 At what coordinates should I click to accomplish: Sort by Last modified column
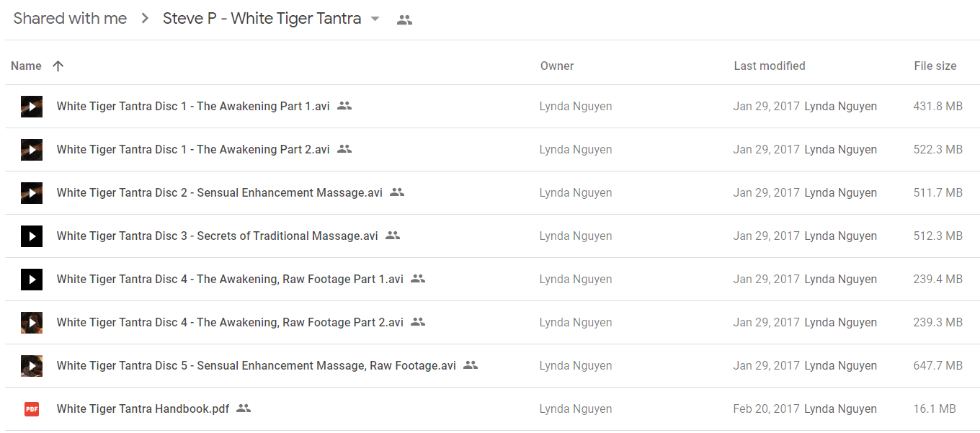pyautogui.click(x=770, y=66)
